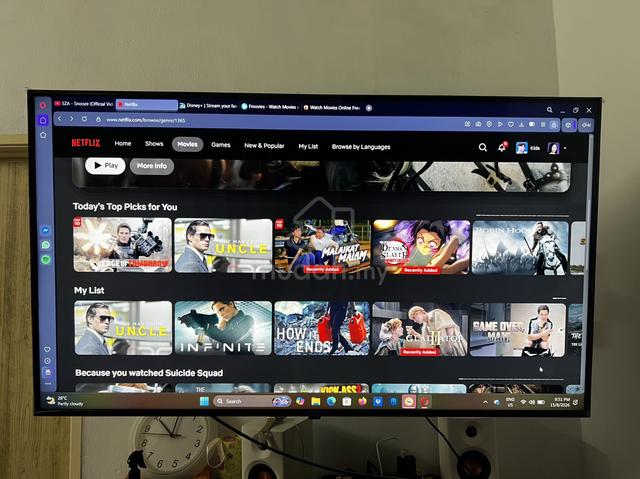The height and width of the screenshot is (479, 640).
Task: Open sidebar bookmarks heart icon
Action: pyautogui.click(x=47, y=349)
